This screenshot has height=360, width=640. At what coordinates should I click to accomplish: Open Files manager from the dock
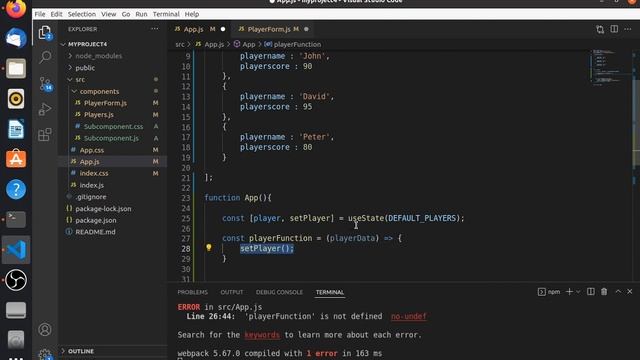16,69
